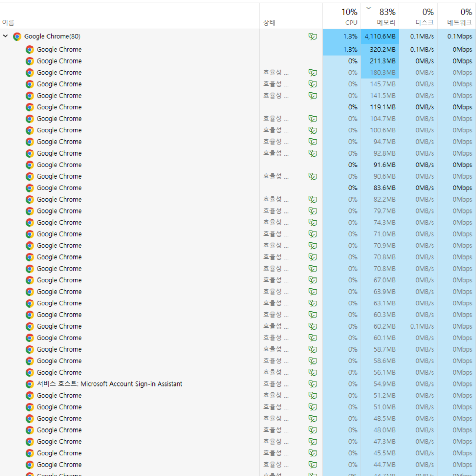Click the efficiency leaf icon on the 104.7MB row

[313, 119]
